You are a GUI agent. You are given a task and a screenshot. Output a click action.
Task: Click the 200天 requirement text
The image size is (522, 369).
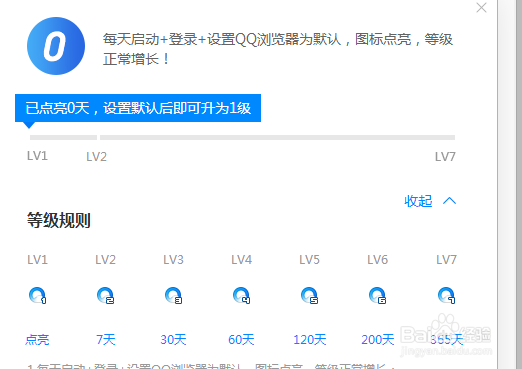pyautogui.click(x=378, y=340)
